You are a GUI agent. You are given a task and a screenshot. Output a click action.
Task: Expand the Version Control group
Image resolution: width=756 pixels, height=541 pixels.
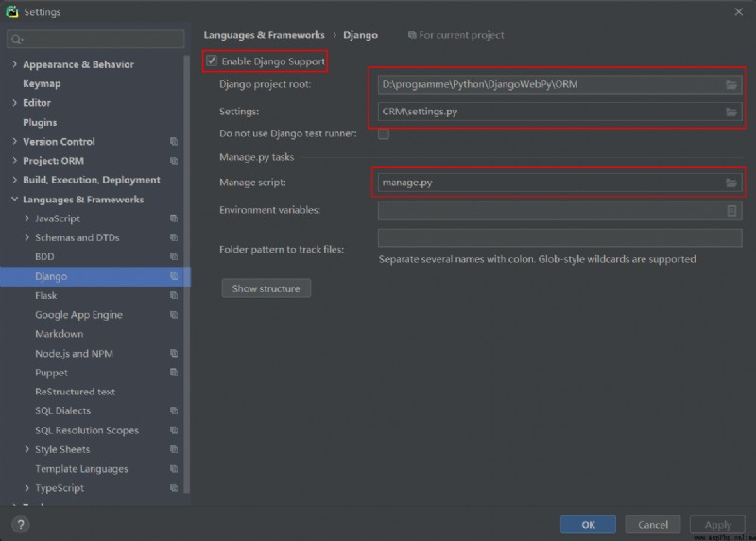click(x=14, y=142)
